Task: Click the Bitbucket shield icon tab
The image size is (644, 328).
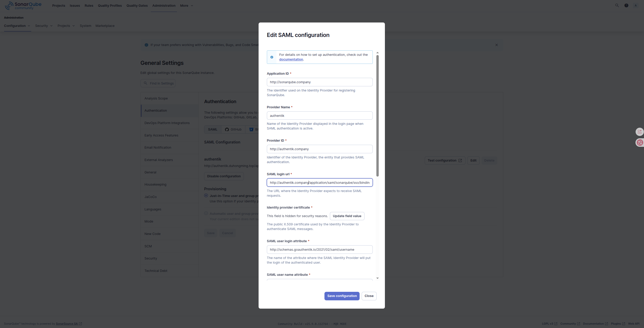Action: coord(251,129)
